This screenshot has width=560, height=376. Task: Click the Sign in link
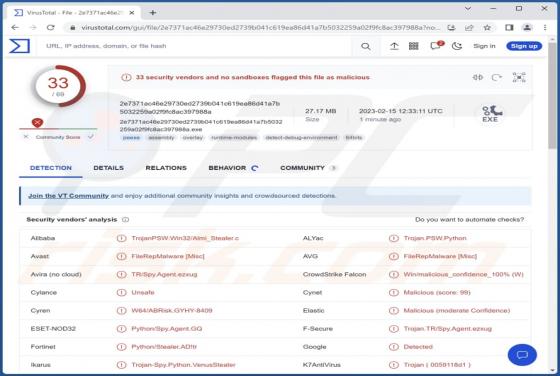click(x=484, y=46)
